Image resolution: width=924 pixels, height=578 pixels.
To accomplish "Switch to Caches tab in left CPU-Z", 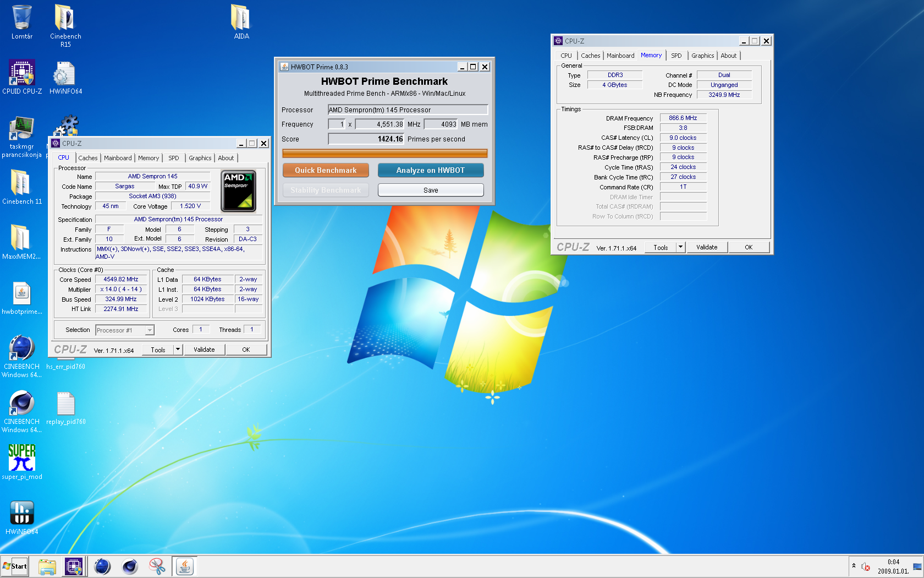I will pos(88,158).
